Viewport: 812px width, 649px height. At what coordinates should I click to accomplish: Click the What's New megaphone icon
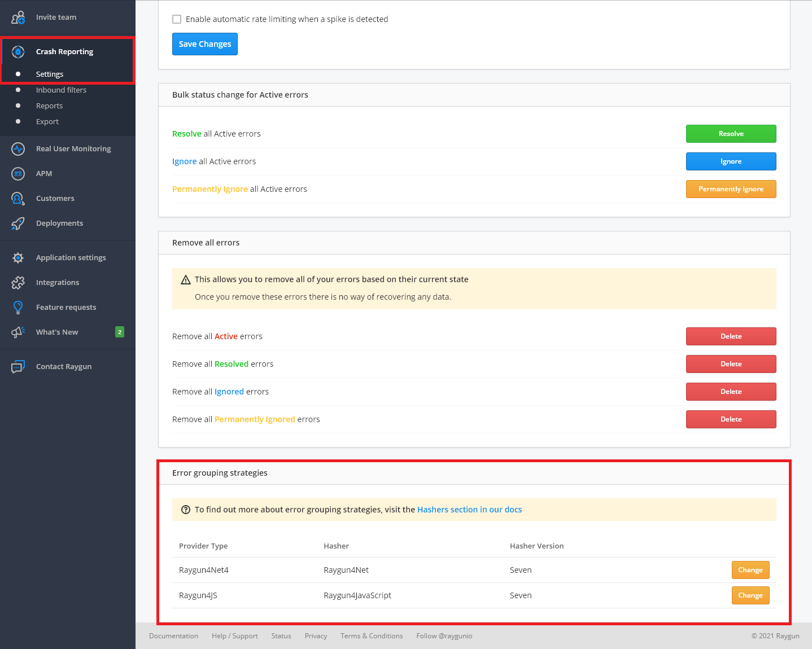pos(18,332)
